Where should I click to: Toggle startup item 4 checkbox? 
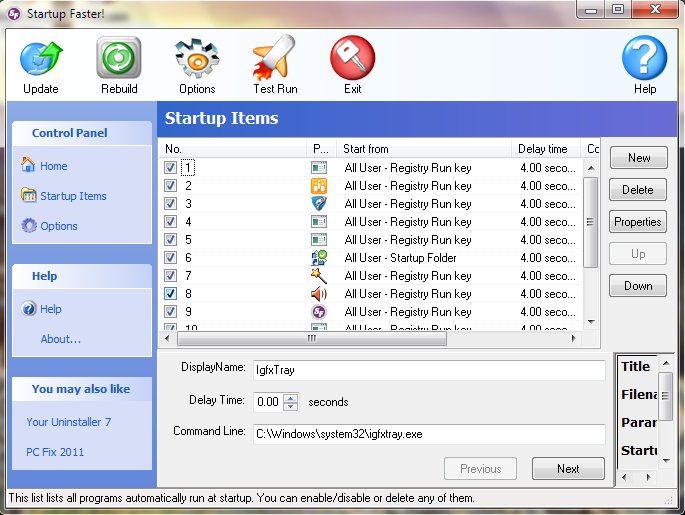pyautogui.click(x=170, y=222)
